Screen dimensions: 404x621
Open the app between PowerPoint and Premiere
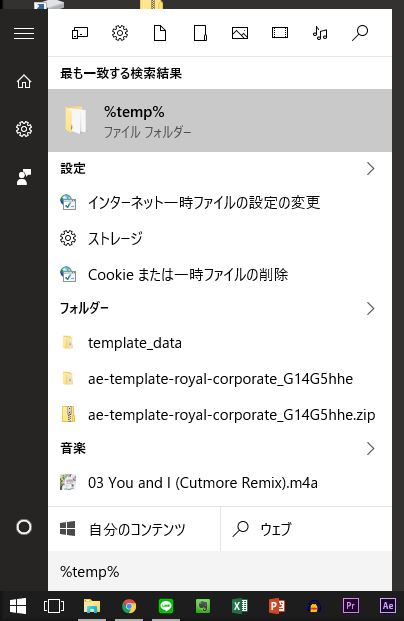click(x=313, y=606)
